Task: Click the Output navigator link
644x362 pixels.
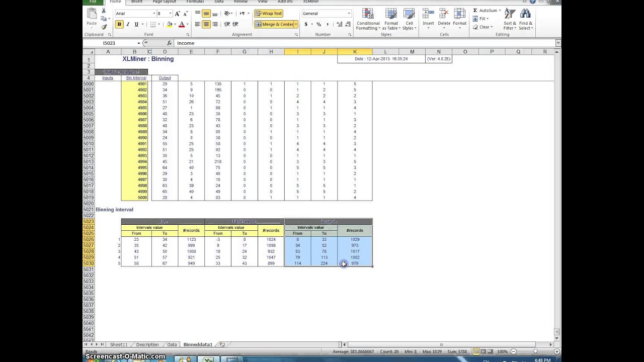Action: point(165,78)
